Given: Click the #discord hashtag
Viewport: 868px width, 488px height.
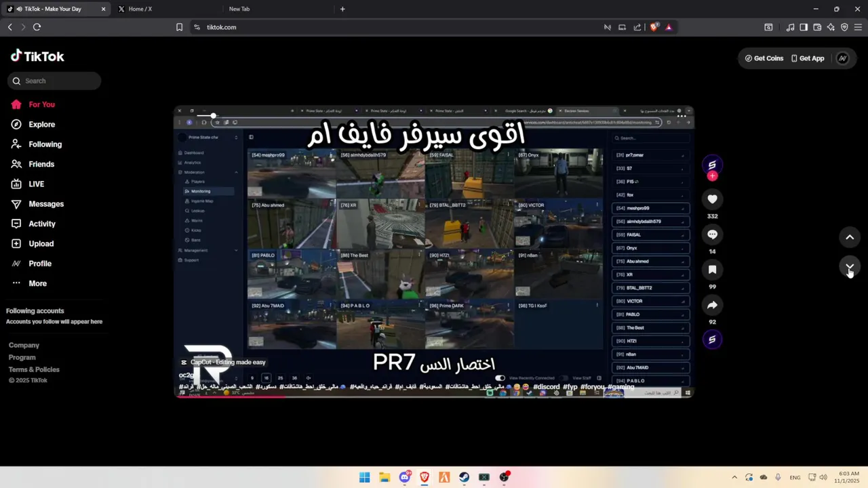Looking at the screenshot, I should coord(547,387).
